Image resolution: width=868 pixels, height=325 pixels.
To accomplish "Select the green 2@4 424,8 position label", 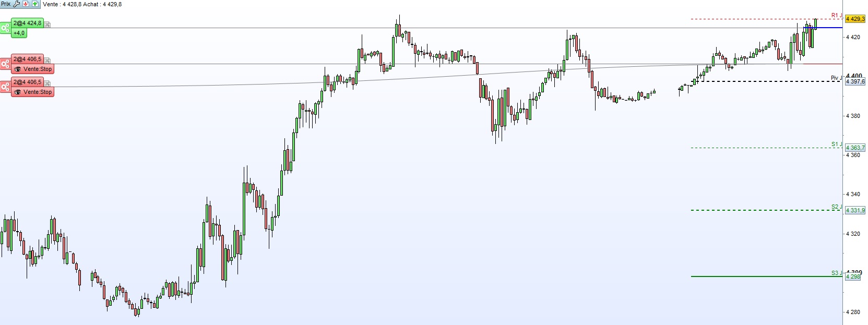I will click(27, 23).
